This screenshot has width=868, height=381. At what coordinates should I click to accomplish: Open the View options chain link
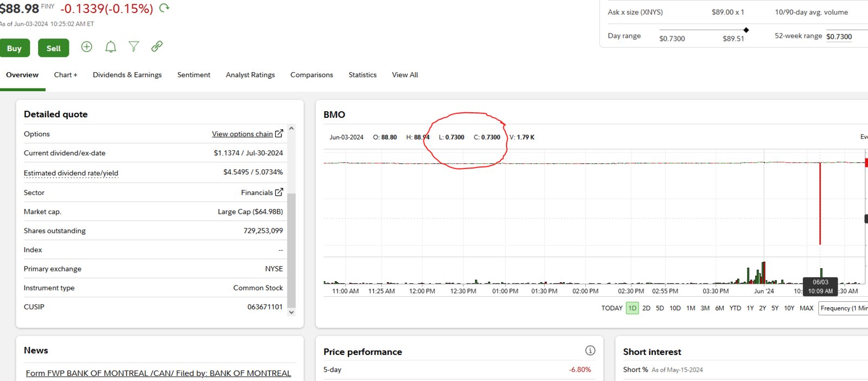[242, 134]
